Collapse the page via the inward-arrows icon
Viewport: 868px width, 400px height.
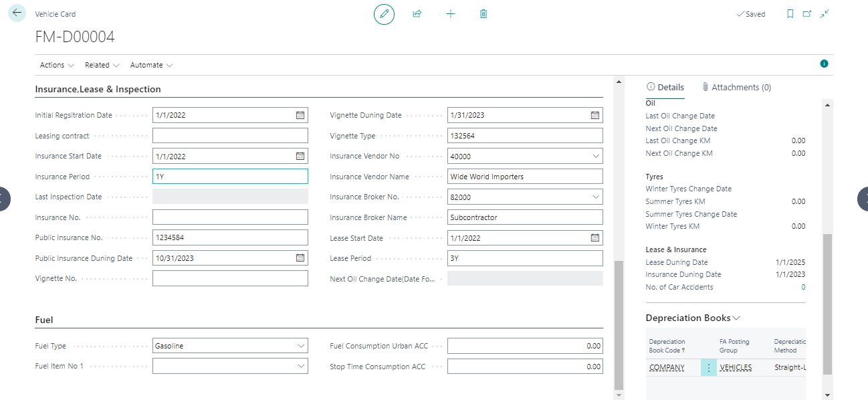coord(824,13)
